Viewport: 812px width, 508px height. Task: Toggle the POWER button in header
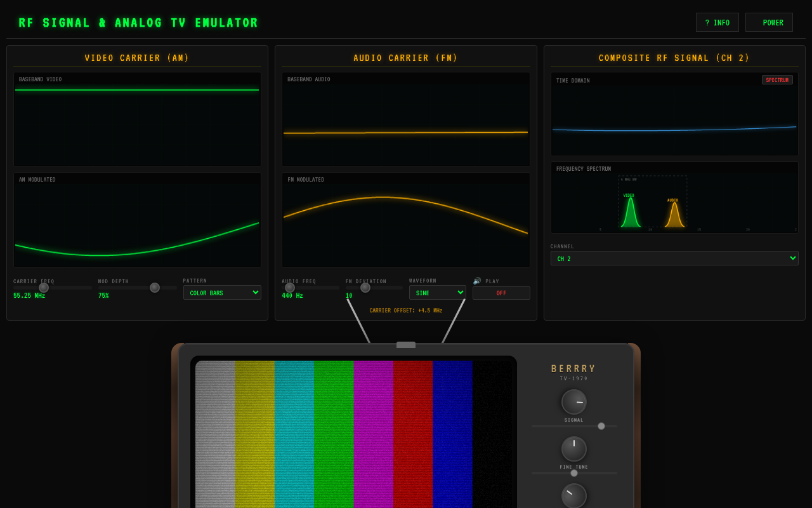coord(769,22)
